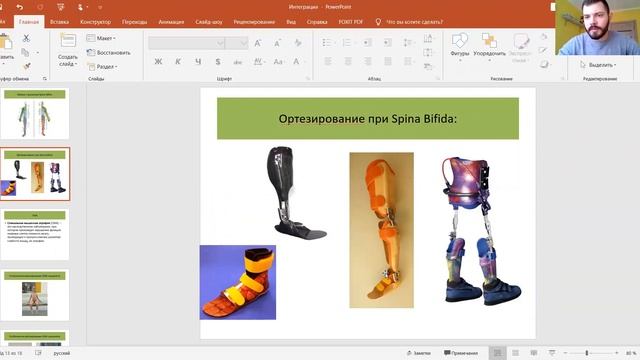The image size is (640, 360).
Task: Open text direction options
Action: point(428,39)
